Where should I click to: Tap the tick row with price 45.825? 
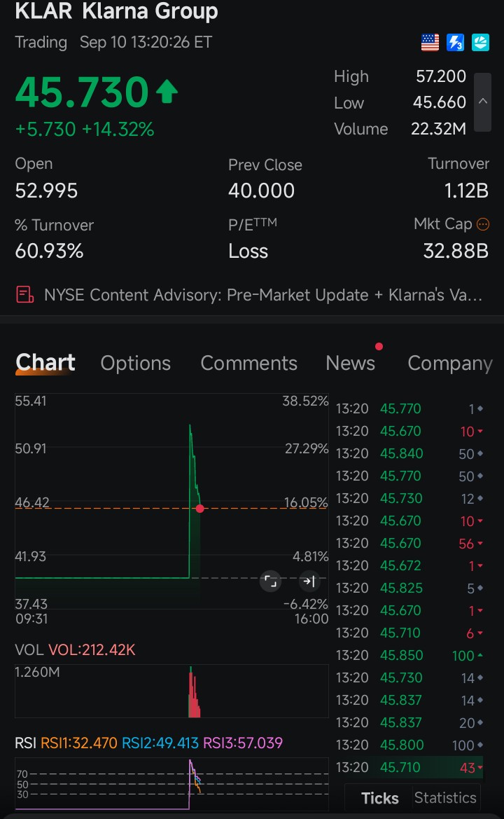click(x=409, y=588)
